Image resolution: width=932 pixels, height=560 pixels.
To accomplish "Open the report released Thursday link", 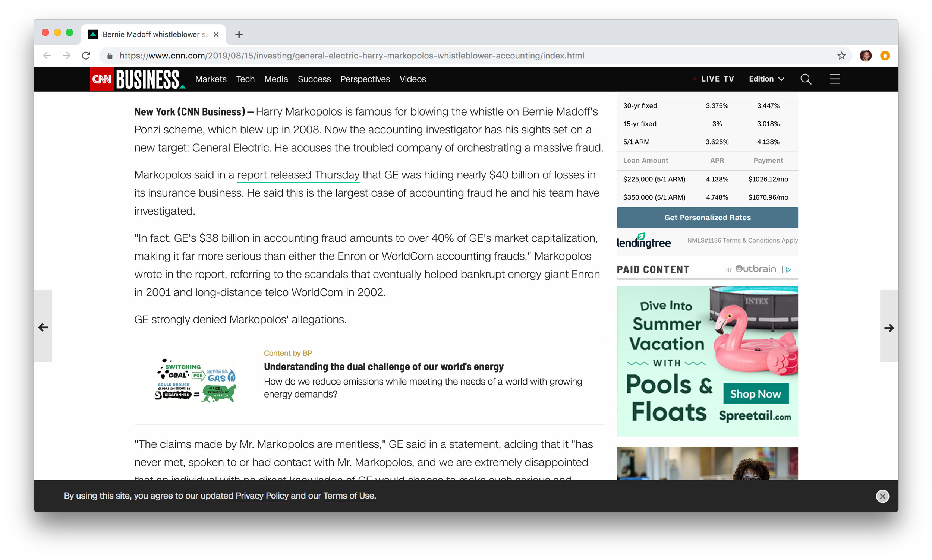I will coord(298,175).
